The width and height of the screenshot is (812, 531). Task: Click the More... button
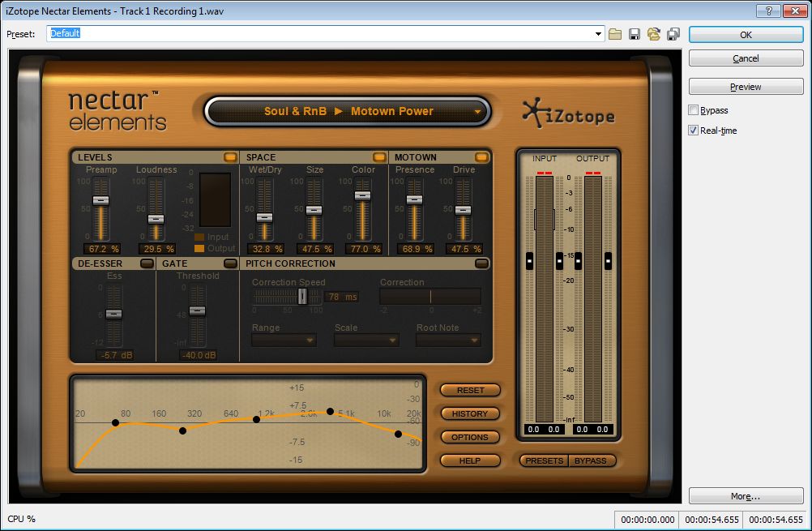(x=746, y=496)
